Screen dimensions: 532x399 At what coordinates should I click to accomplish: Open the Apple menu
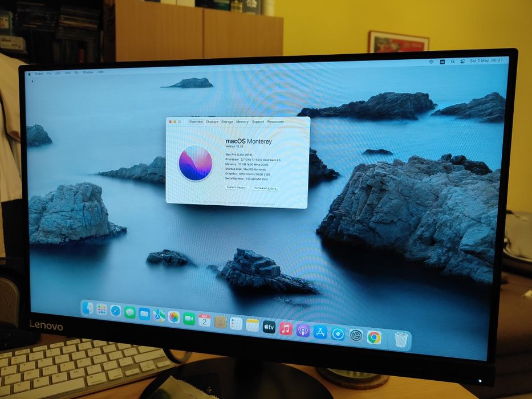[x=30, y=74]
